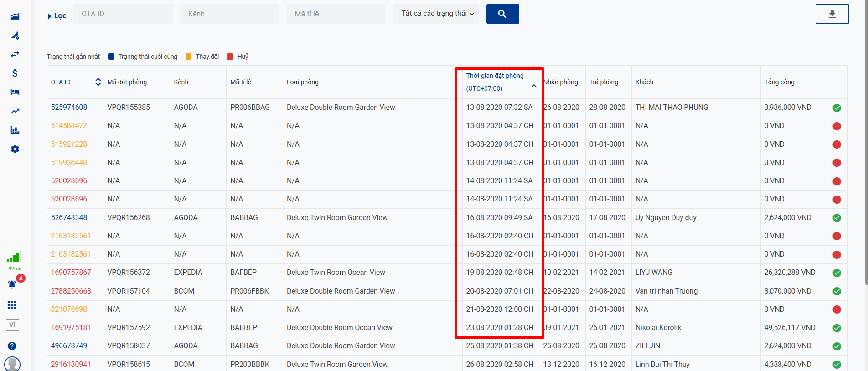868x371 pixels.
Task: Open the help question mark icon
Action: pyautogui.click(x=12, y=346)
